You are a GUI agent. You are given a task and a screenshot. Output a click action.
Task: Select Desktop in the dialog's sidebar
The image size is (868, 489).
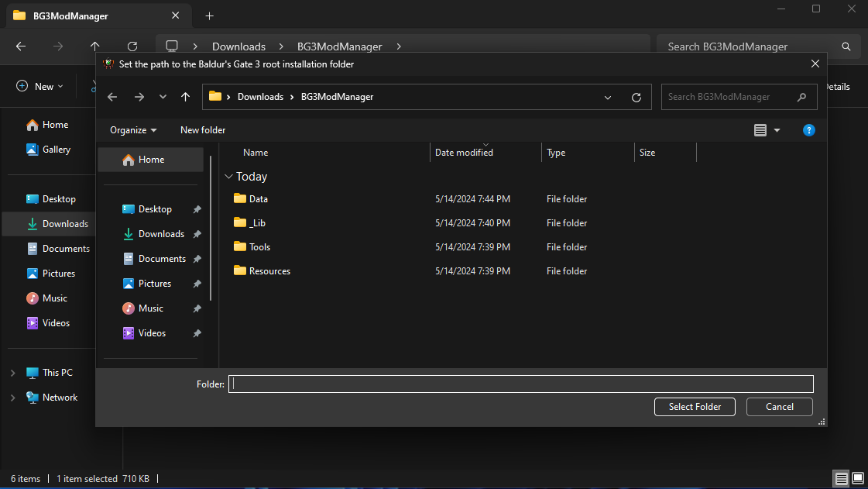154,209
